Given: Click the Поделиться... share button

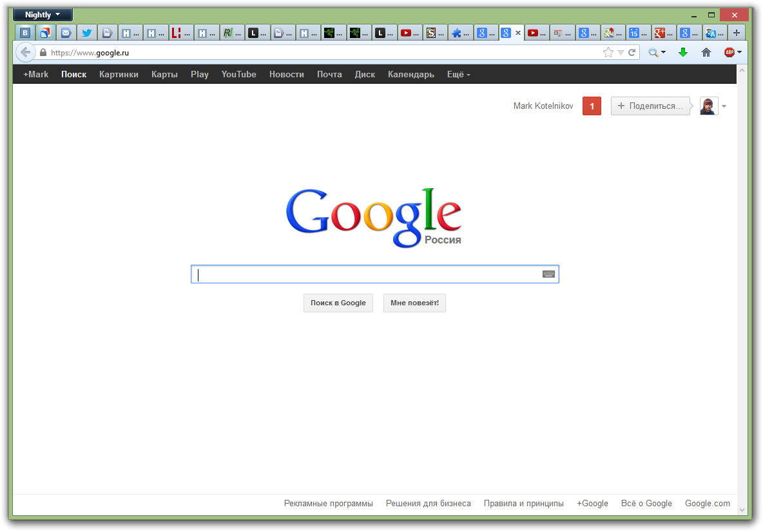Looking at the screenshot, I should click(651, 106).
